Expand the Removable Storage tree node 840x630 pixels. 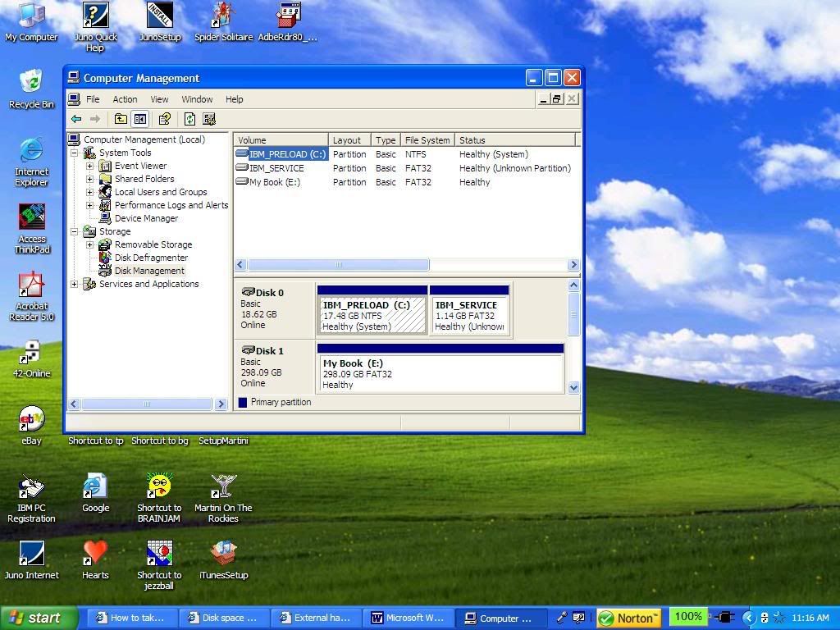click(x=89, y=244)
